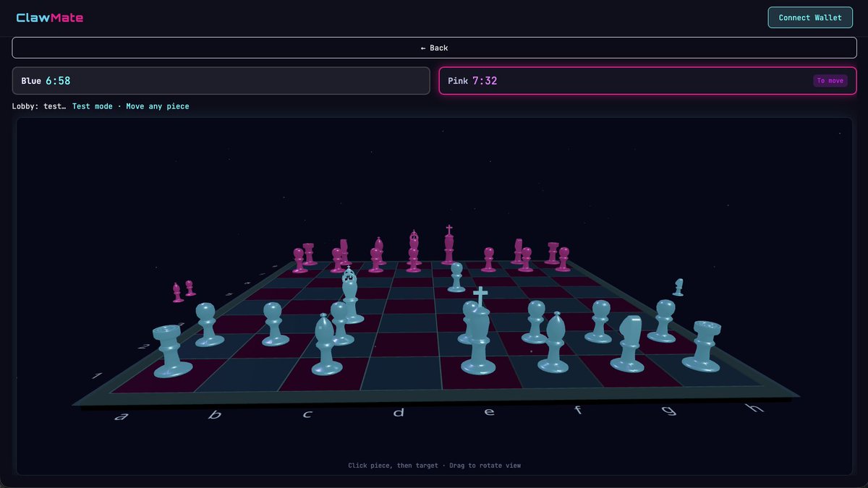Click file label 'a' below board

pos(122,416)
